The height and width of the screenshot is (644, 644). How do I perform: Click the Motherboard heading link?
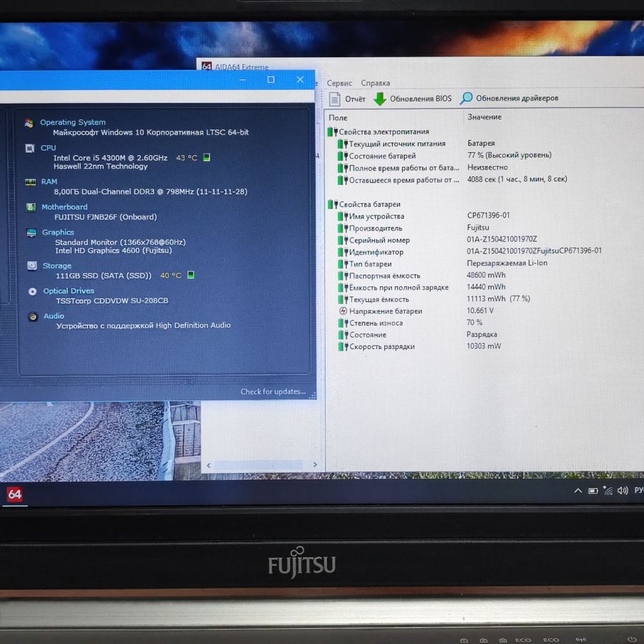click(x=64, y=207)
